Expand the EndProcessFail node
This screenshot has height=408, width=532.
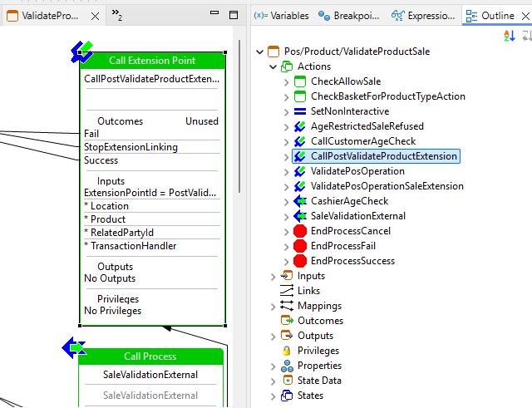286,247
